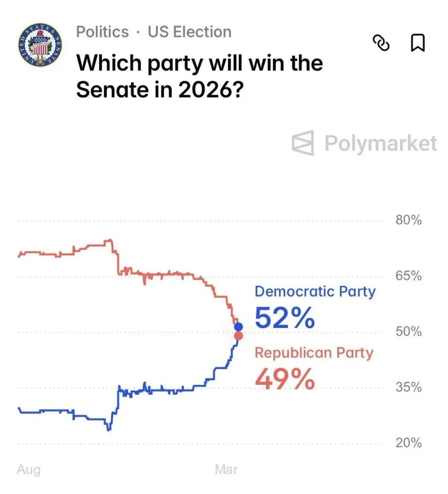Viewport: 448px width, 494px height.
Task: Toggle the Democratic Party line visibility
Action: tap(315, 292)
